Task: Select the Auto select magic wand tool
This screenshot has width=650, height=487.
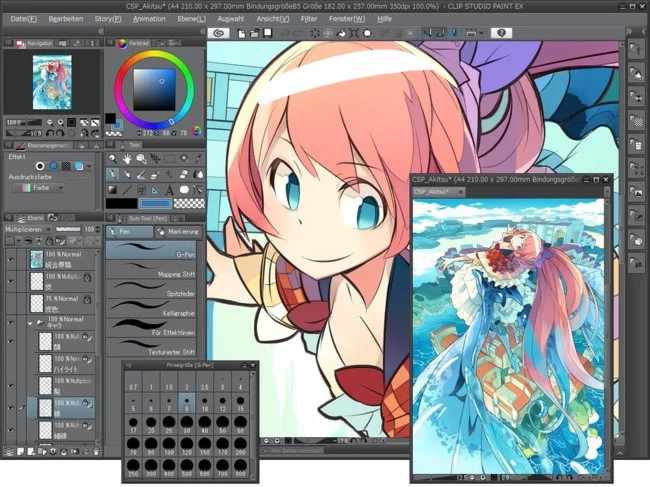Action: tap(184, 158)
